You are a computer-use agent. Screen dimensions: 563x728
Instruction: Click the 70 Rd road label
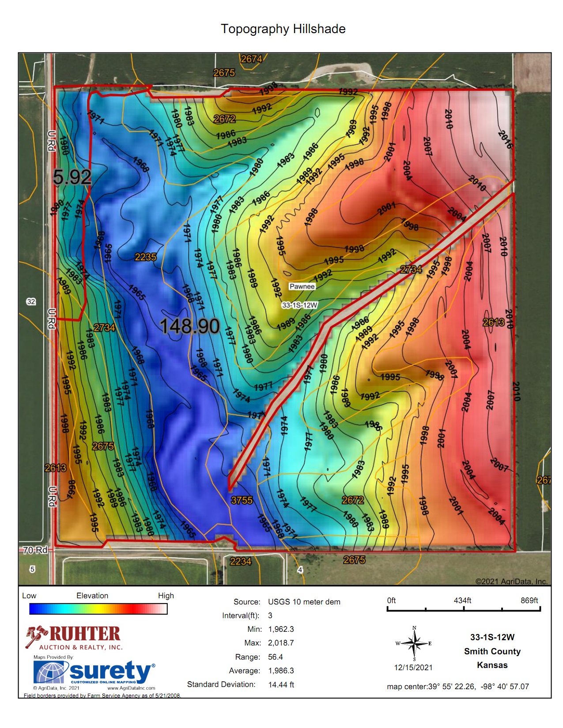click(35, 550)
